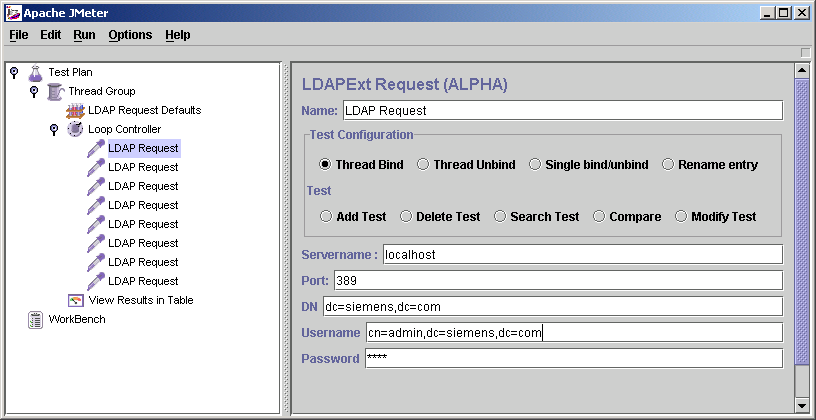Collapse the Loop Controller tree node
The width and height of the screenshot is (816, 420).
tap(53, 129)
